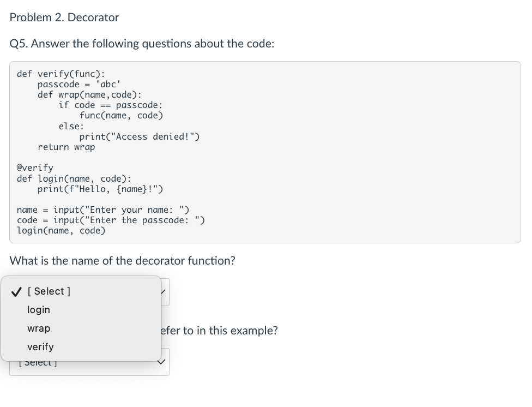Screen dimensions: 532x407
Task: Choose "wrap" in the open dropdown list
Action: click(x=39, y=328)
